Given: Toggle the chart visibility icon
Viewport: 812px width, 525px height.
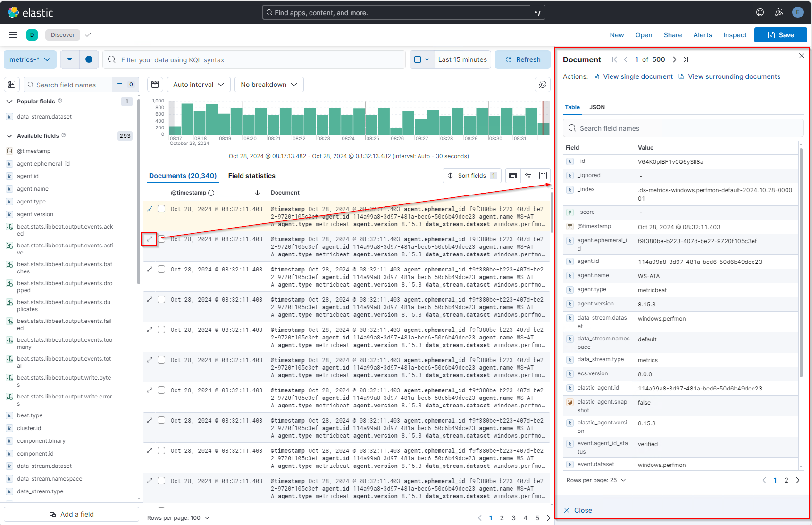Looking at the screenshot, I should [155, 85].
